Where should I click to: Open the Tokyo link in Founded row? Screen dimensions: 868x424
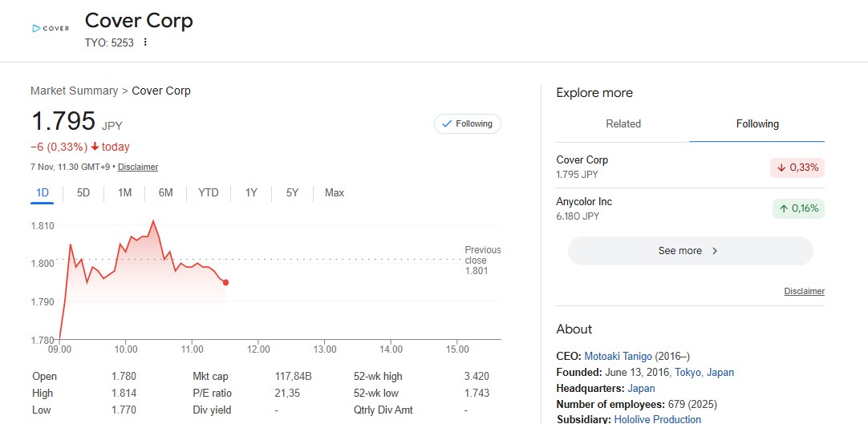click(x=687, y=373)
